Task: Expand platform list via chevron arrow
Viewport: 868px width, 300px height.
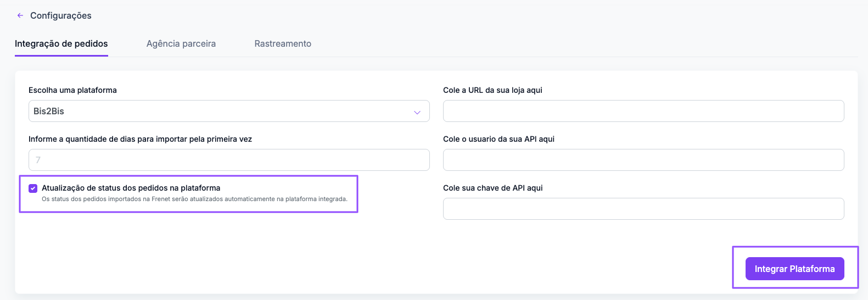Action: tap(417, 112)
